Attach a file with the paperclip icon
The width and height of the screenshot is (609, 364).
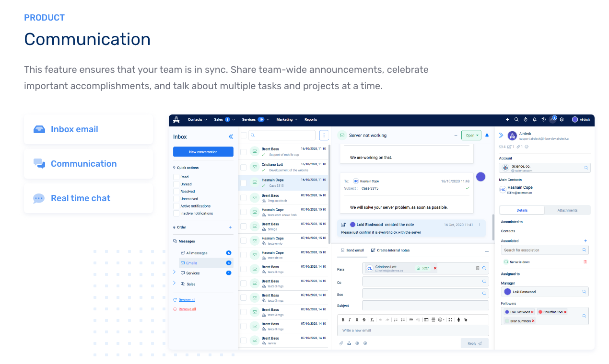341,343
